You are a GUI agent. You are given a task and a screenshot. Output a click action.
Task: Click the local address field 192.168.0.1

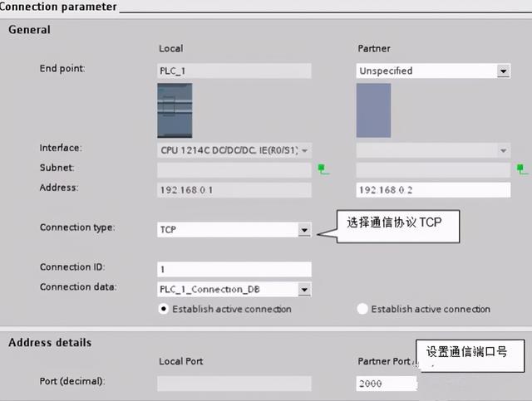click(234, 190)
